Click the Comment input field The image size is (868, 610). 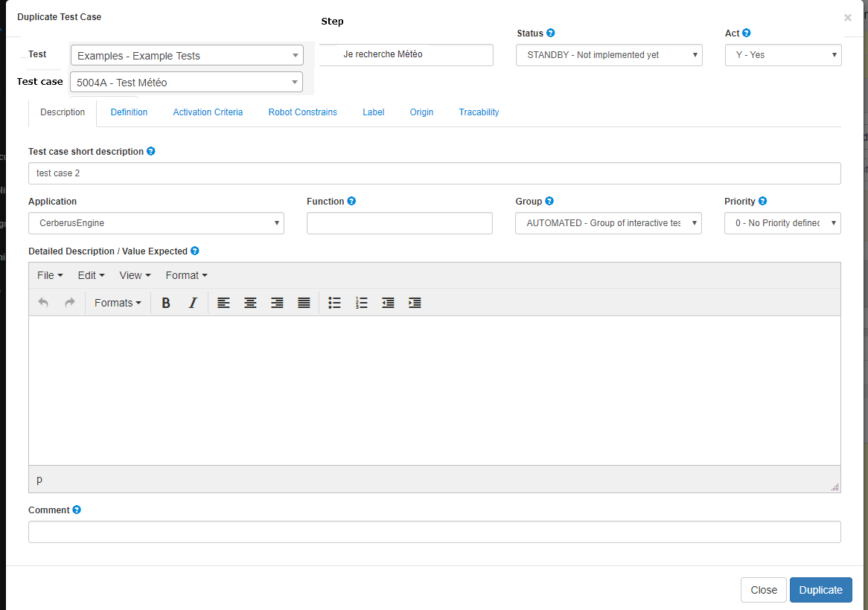435,531
